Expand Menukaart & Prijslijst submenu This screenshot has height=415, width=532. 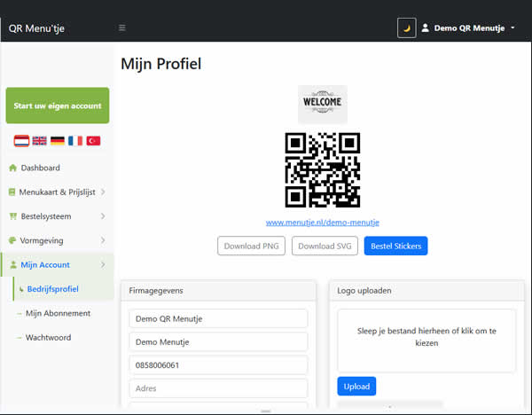[57, 192]
